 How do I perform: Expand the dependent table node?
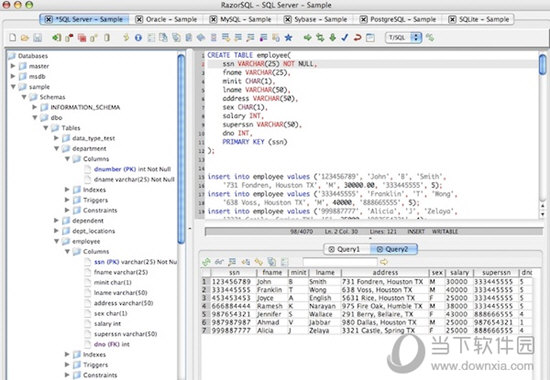(56, 220)
